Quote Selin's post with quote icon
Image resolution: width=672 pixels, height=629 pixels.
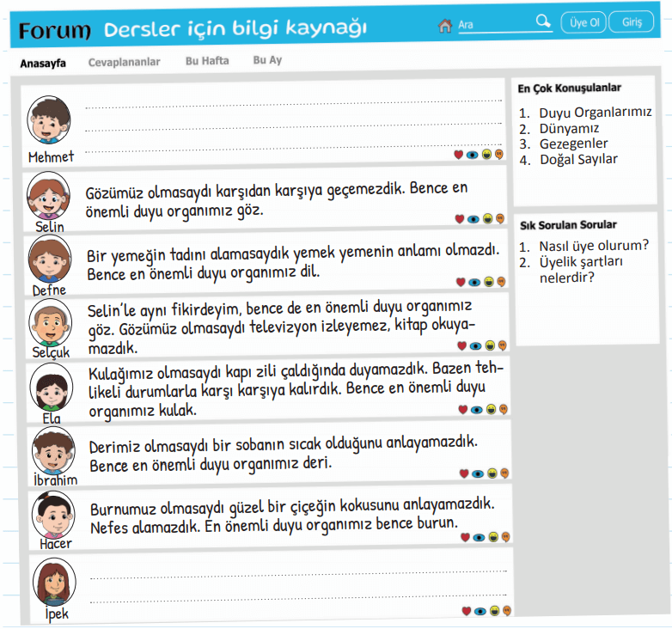501,218
